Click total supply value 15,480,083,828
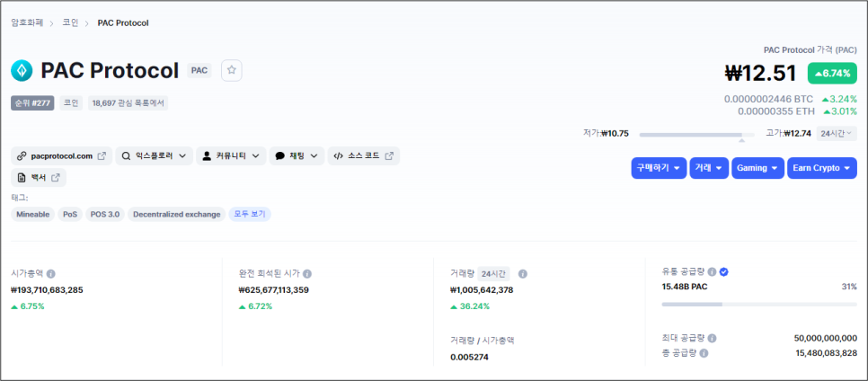The image size is (868, 381). point(827,353)
